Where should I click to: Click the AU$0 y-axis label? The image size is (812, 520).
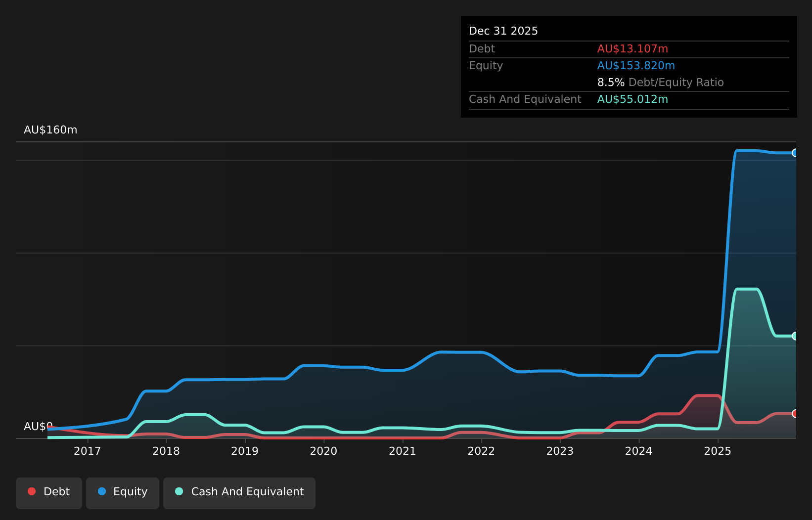tap(38, 426)
